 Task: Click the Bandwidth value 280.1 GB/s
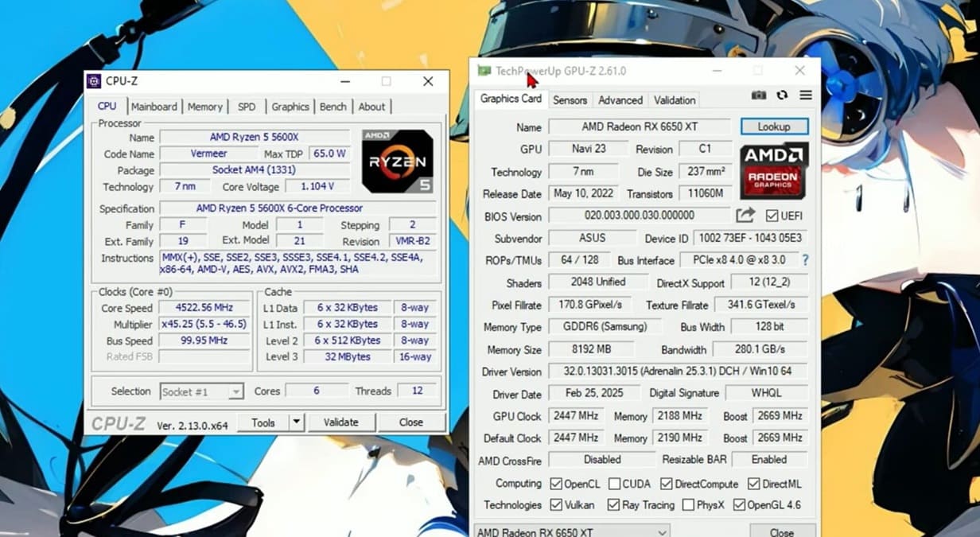760,349
